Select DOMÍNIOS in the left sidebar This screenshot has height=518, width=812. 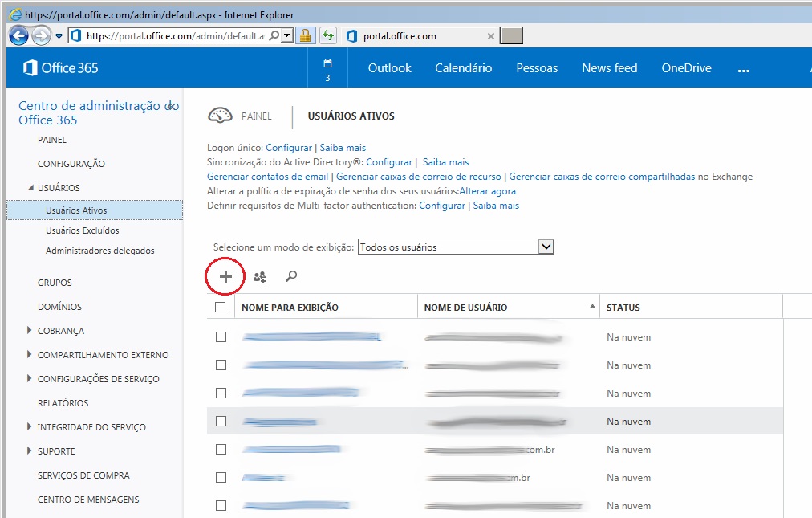(59, 307)
